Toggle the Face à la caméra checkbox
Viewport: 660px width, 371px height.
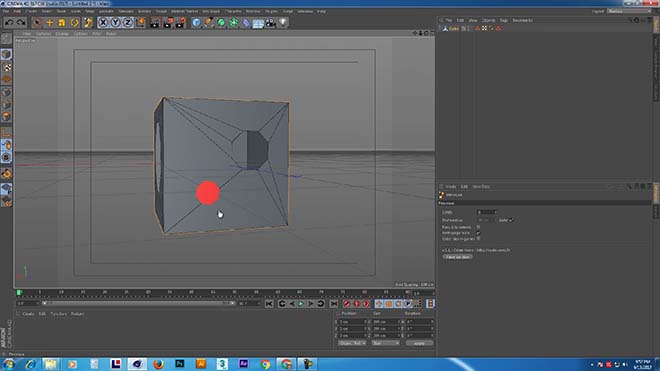point(478,227)
